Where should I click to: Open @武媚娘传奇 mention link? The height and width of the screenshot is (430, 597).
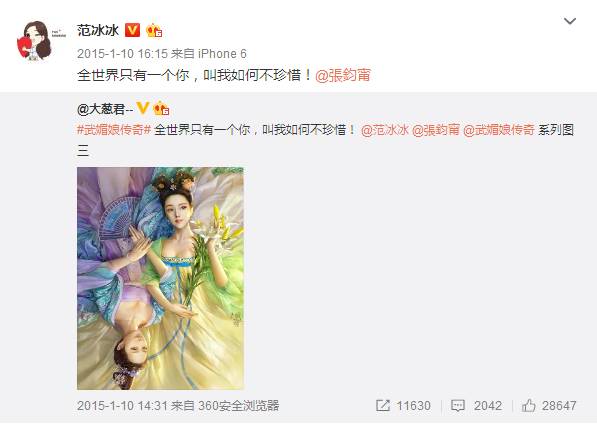499,130
